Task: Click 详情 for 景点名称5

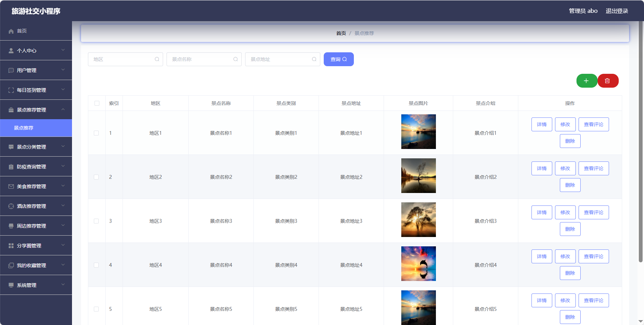Action: (x=542, y=300)
